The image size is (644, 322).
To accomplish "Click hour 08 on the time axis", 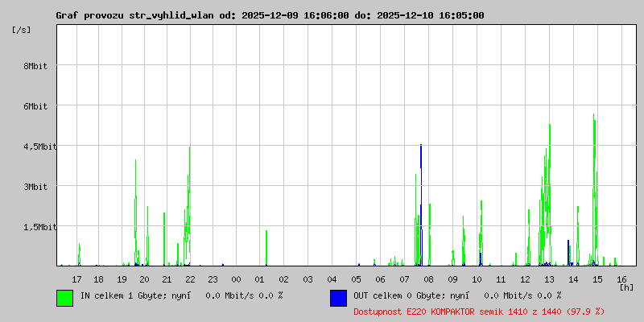I will (x=428, y=279).
